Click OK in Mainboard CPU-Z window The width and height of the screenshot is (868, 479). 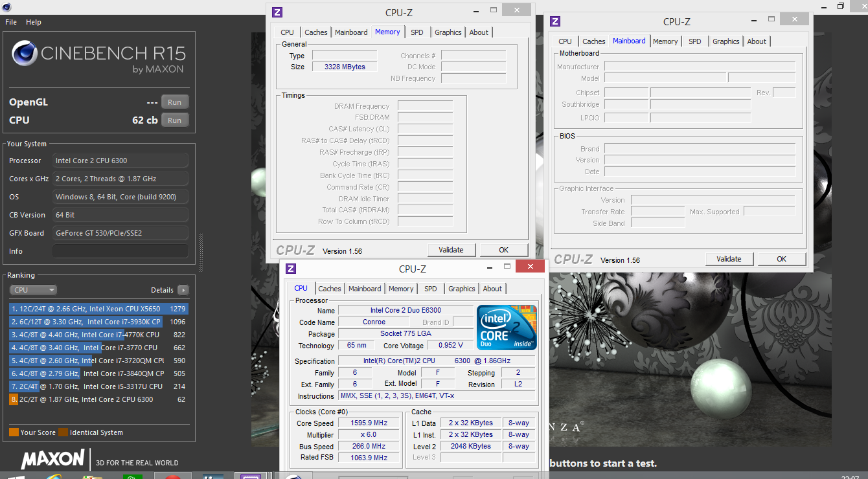(x=781, y=259)
